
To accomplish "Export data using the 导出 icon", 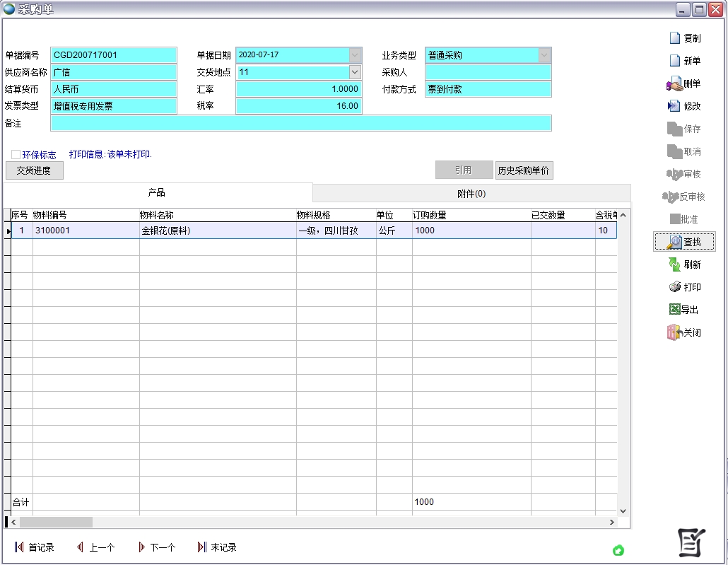I will point(684,310).
